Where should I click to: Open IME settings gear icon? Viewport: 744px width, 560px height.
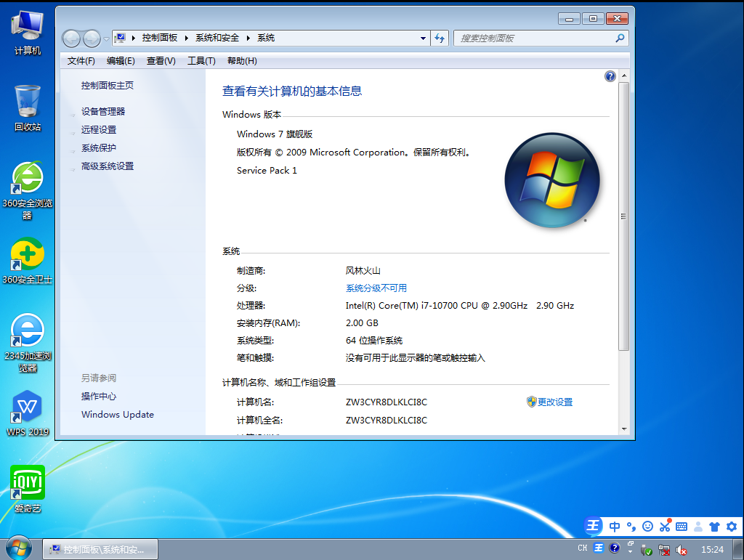click(731, 527)
